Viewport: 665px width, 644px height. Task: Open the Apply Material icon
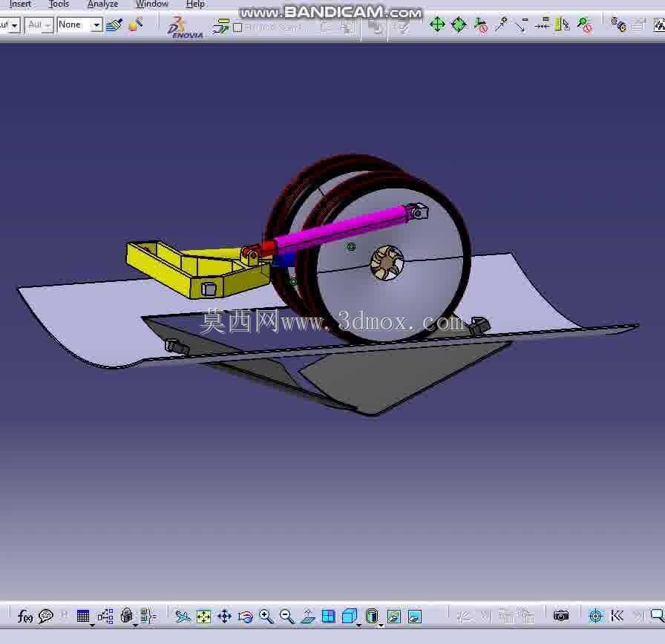click(135, 25)
